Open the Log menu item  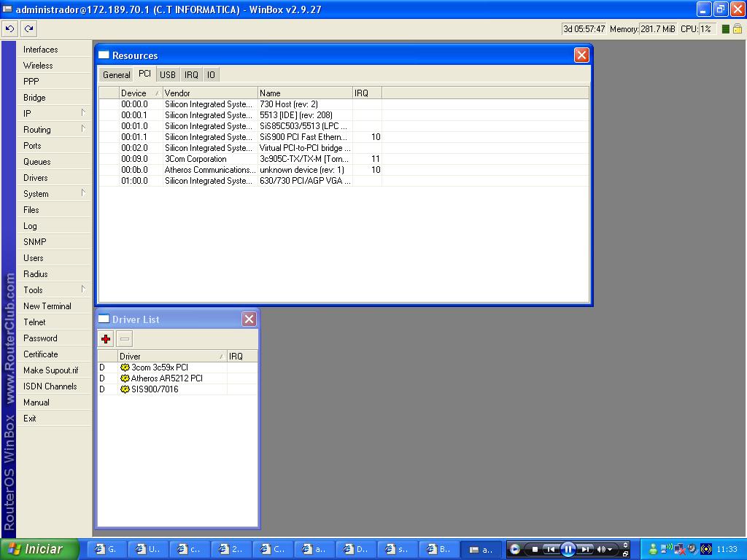54,226
